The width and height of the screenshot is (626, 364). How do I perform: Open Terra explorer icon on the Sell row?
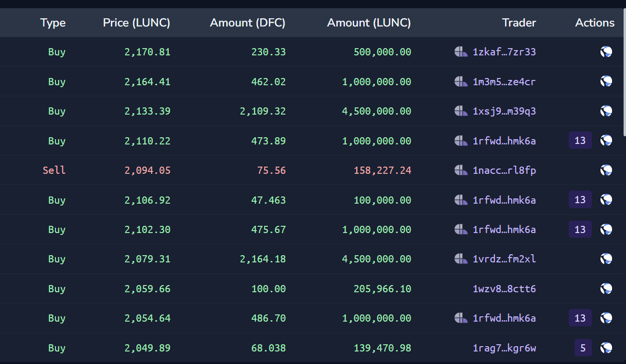[606, 170]
